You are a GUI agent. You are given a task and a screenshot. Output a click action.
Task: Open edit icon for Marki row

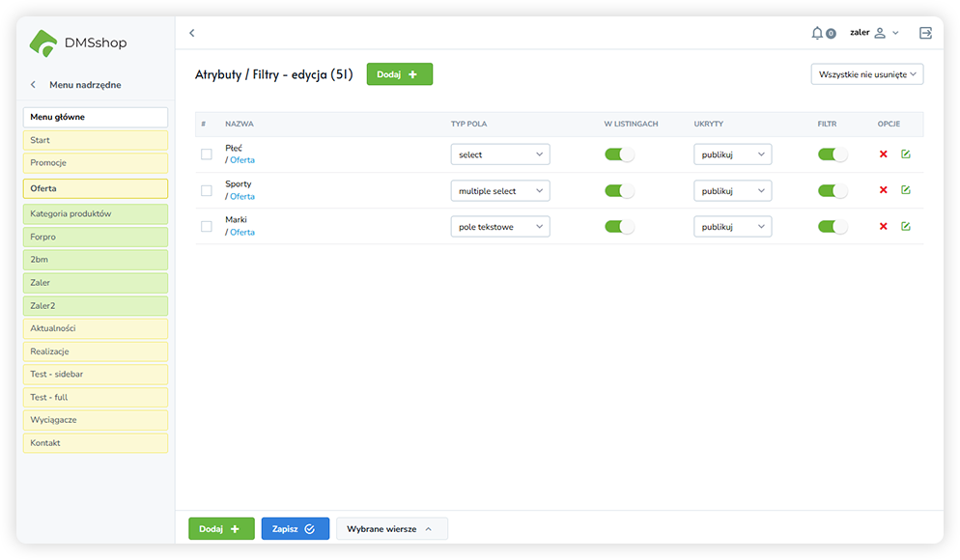[x=905, y=227]
